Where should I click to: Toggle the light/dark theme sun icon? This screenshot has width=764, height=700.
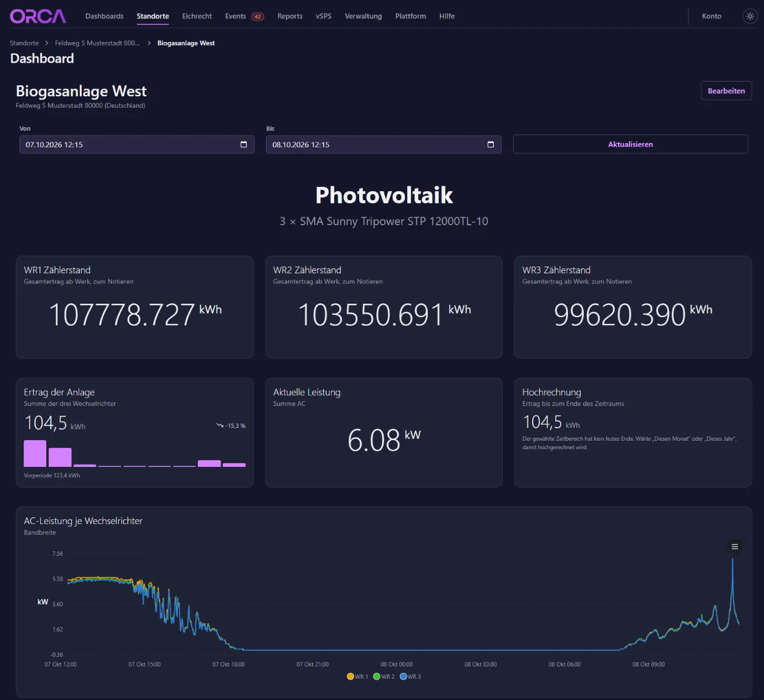coord(750,16)
